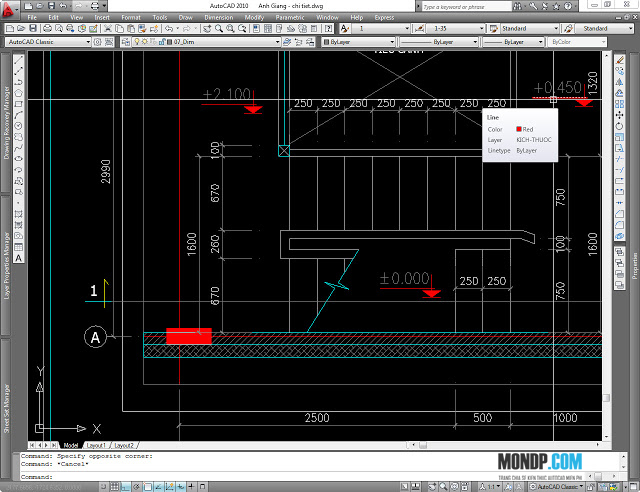The height and width of the screenshot is (492, 640).
Task: Toggle Ortho Mode in status bar
Action: (126, 487)
